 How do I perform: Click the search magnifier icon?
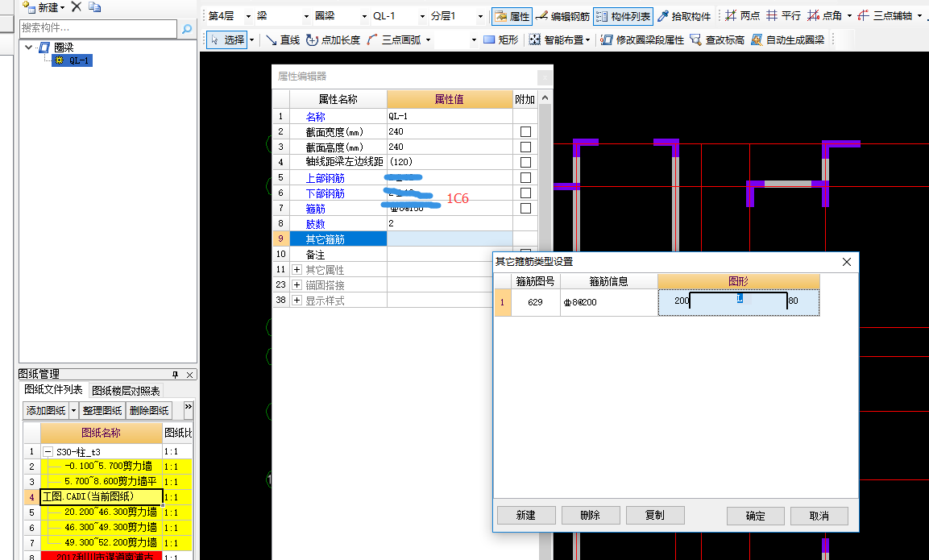(187, 28)
